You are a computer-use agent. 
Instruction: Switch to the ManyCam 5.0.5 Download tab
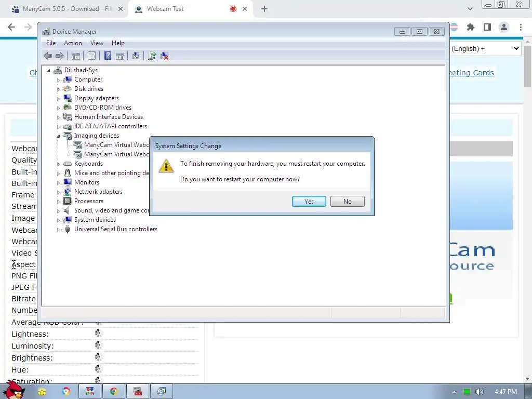coord(66,9)
